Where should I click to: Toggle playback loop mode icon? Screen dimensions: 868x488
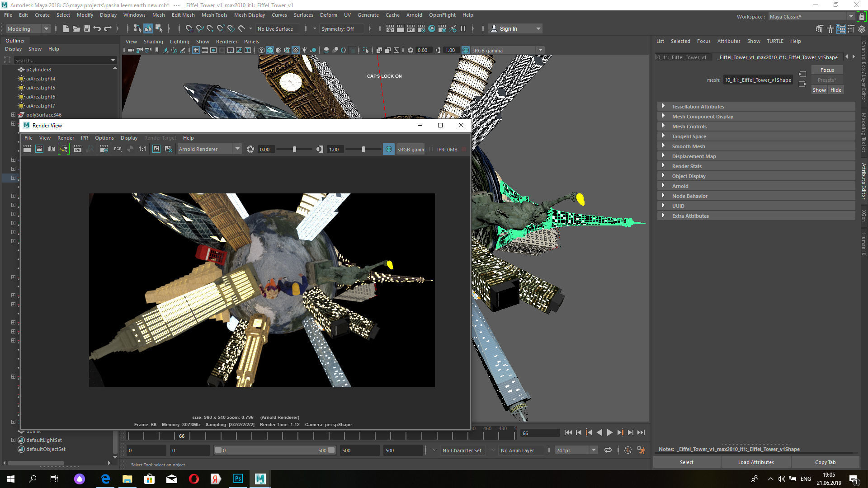(608, 450)
